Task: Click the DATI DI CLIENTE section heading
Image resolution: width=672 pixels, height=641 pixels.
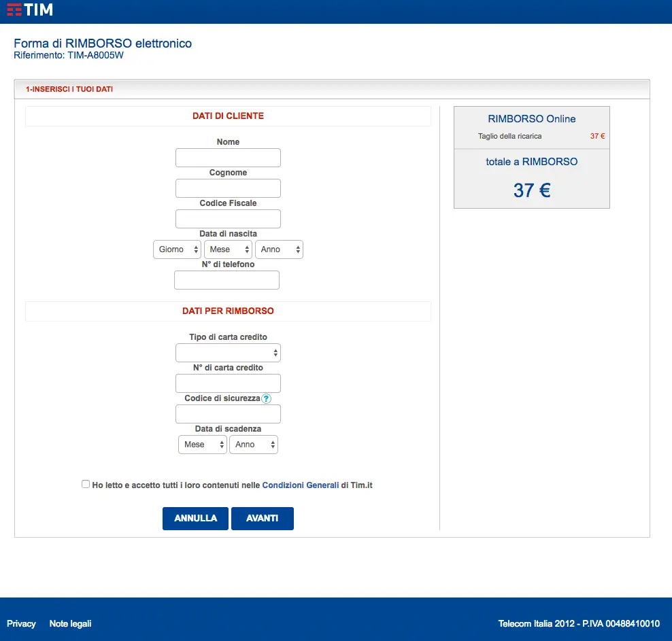Action: pyautogui.click(x=228, y=116)
